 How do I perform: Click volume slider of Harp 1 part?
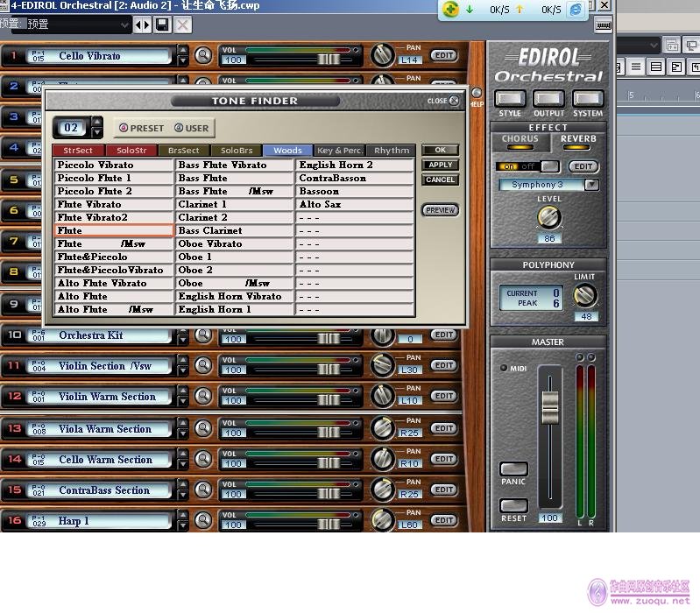(x=329, y=525)
